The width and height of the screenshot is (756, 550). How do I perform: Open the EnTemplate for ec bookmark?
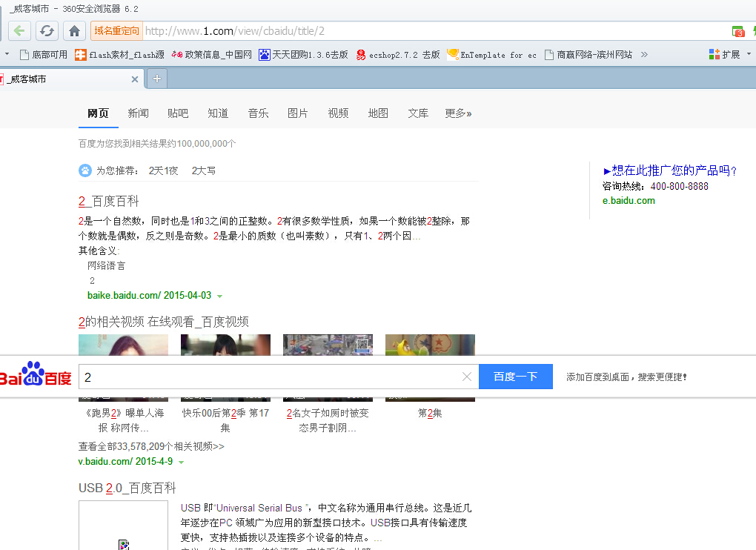(492, 55)
